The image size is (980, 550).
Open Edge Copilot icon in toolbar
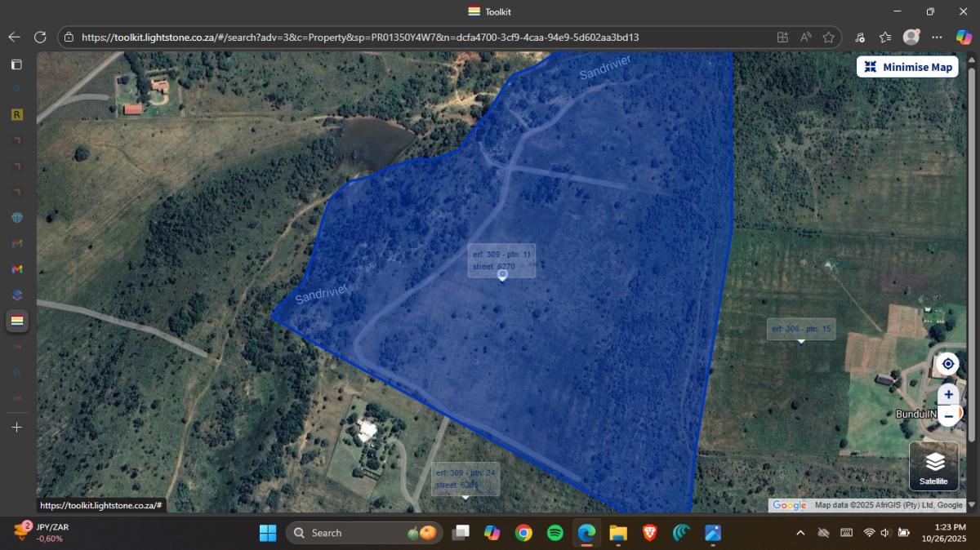[964, 37]
